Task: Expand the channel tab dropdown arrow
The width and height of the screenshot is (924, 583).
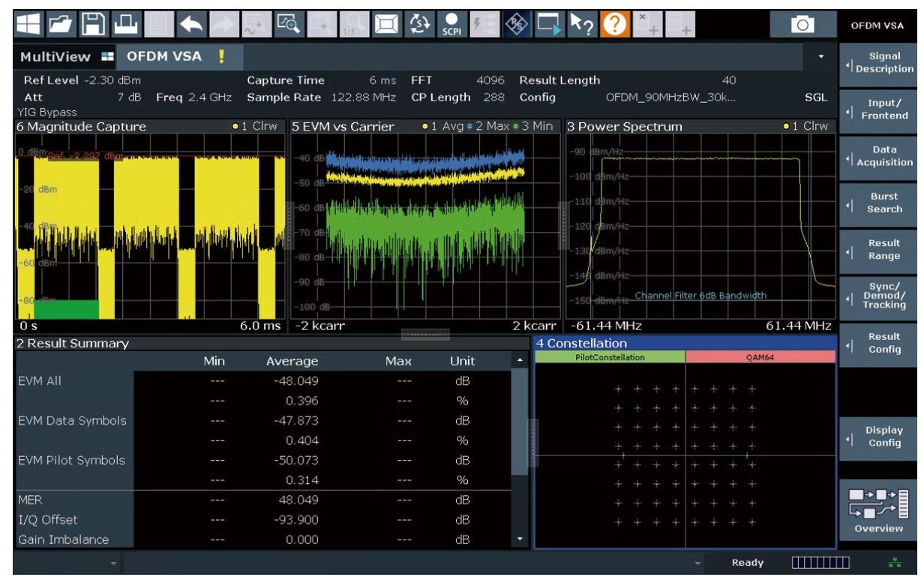Action: (x=820, y=57)
